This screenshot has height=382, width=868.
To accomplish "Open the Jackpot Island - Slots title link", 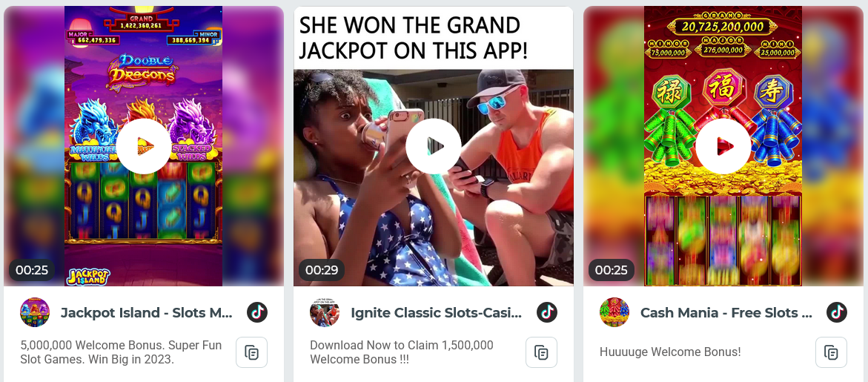I will click(146, 313).
